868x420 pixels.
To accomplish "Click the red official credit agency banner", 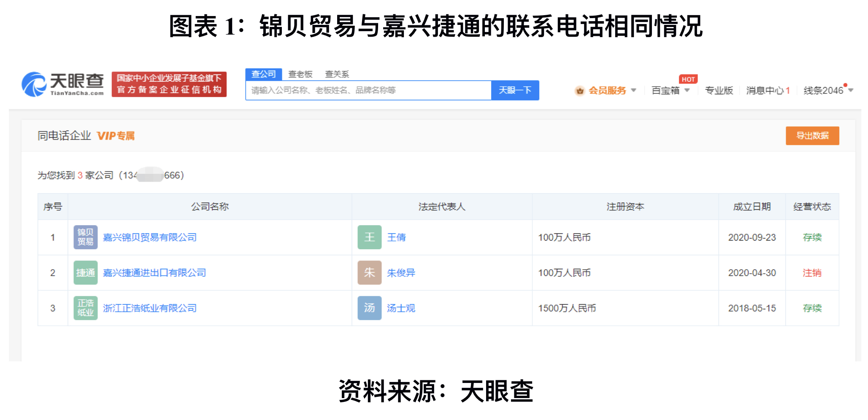I will [169, 84].
